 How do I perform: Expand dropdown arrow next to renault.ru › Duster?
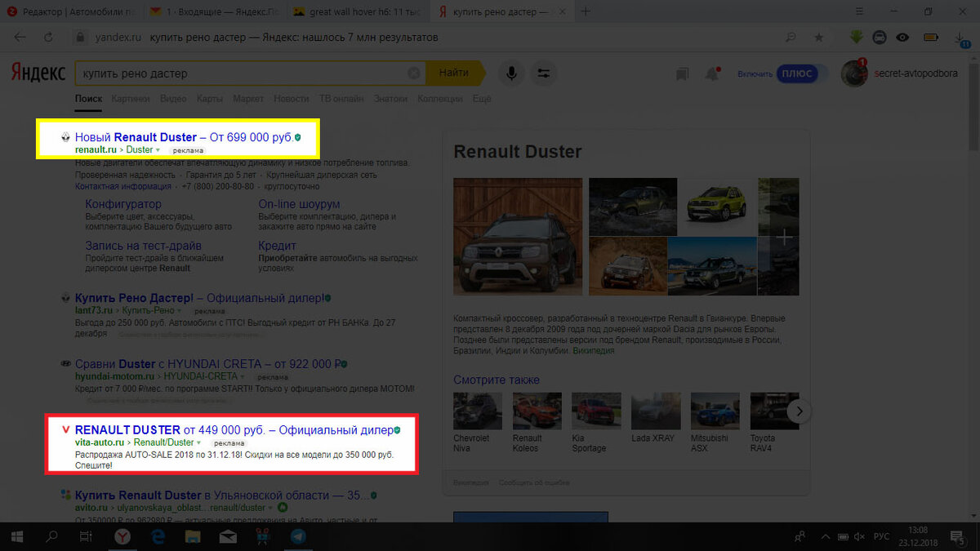158,150
